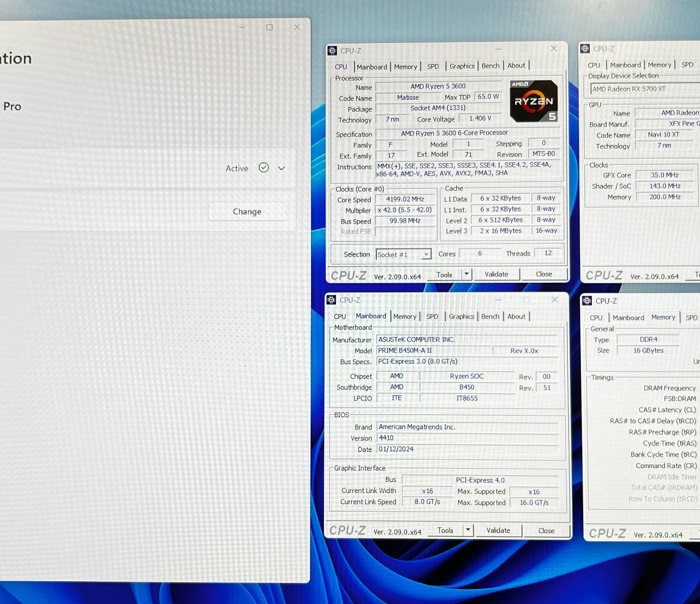Click the manufacturer ASUSTeK COMPUTER INC. field

click(467, 340)
